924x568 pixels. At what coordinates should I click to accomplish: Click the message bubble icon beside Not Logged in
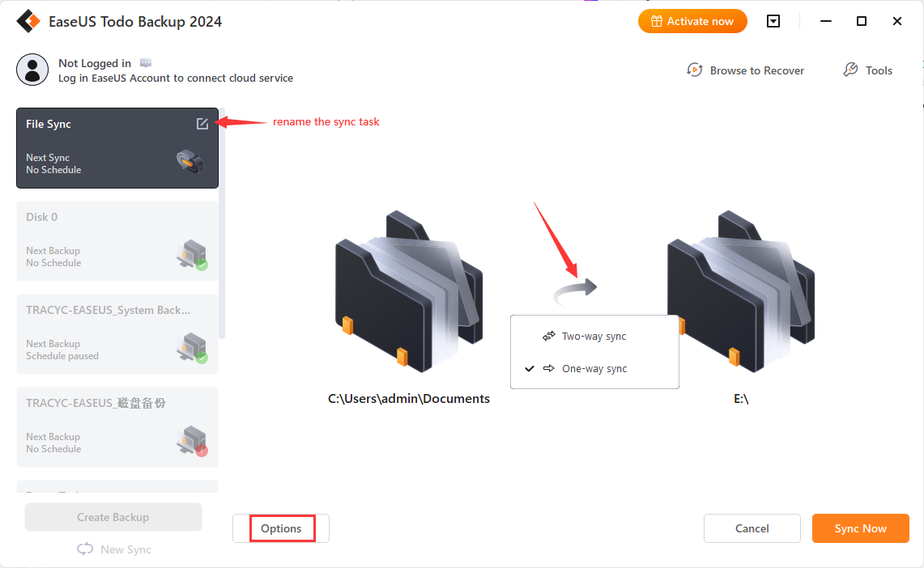pyautogui.click(x=146, y=63)
